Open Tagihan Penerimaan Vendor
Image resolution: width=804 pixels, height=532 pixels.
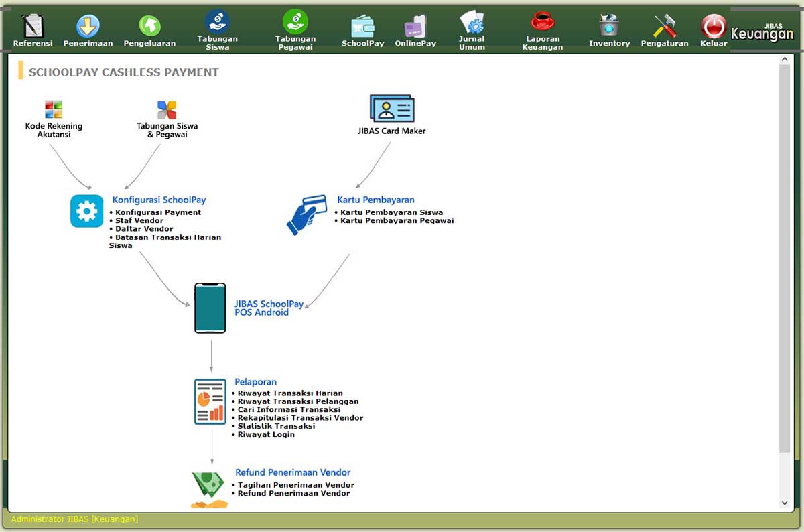pyautogui.click(x=296, y=485)
